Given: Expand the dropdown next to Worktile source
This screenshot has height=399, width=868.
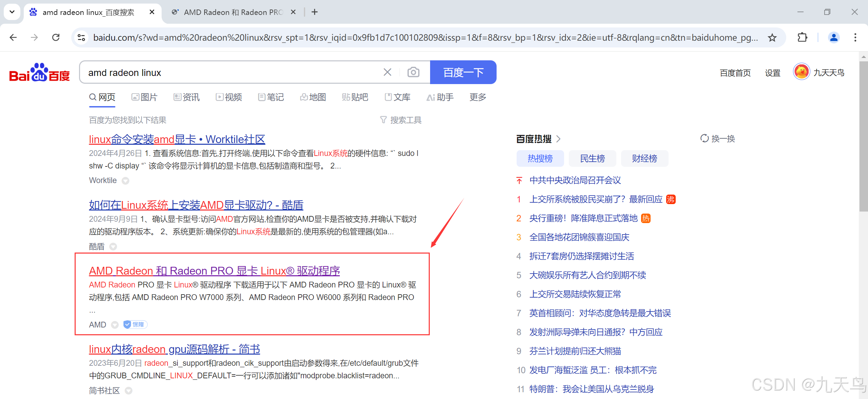Looking at the screenshot, I should click(x=126, y=181).
